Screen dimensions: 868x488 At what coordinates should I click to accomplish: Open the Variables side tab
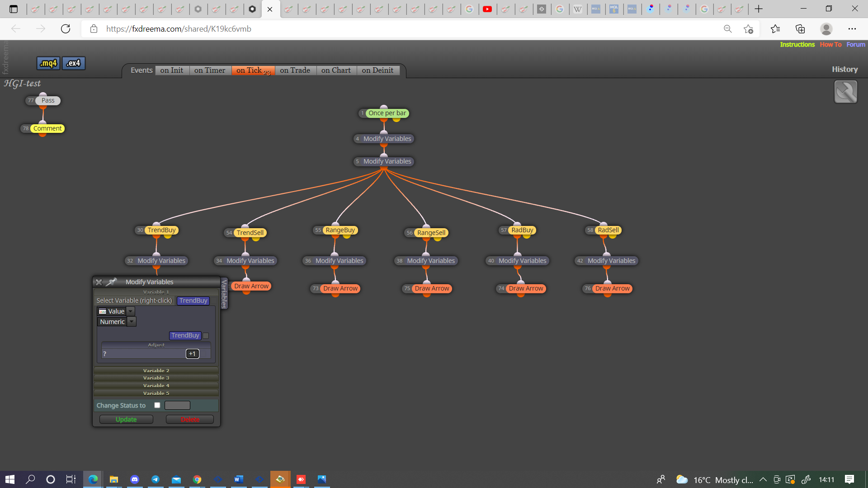click(x=224, y=294)
